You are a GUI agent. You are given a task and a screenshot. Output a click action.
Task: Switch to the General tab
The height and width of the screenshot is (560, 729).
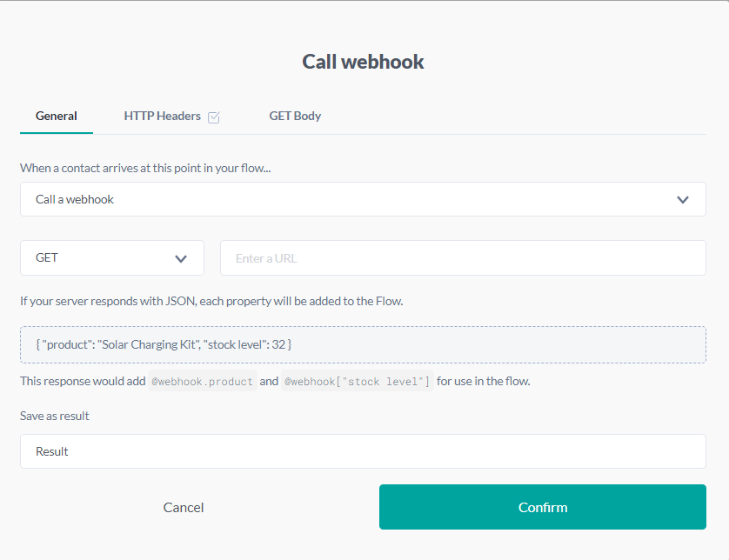pyautogui.click(x=57, y=116)
